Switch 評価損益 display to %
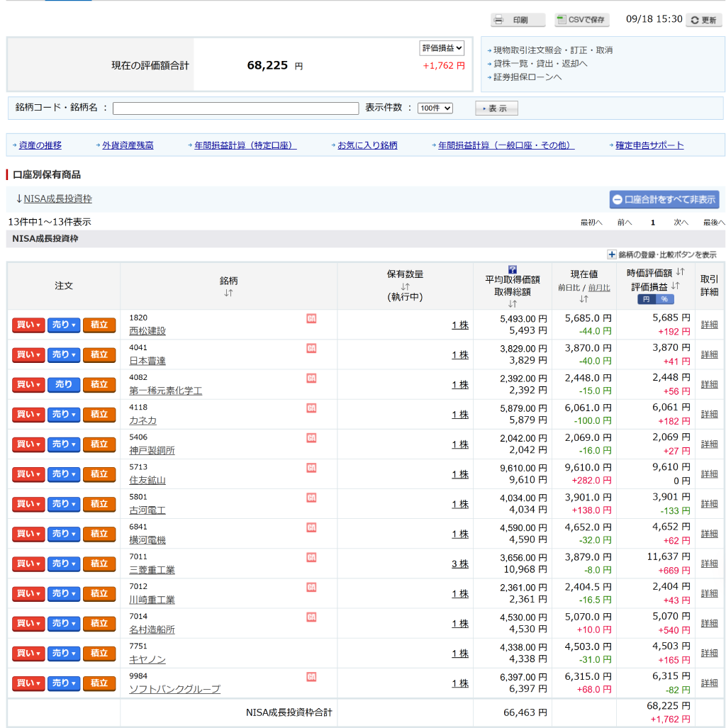The height and width of the screenshot is (728, 726). [x=664, y=299]
